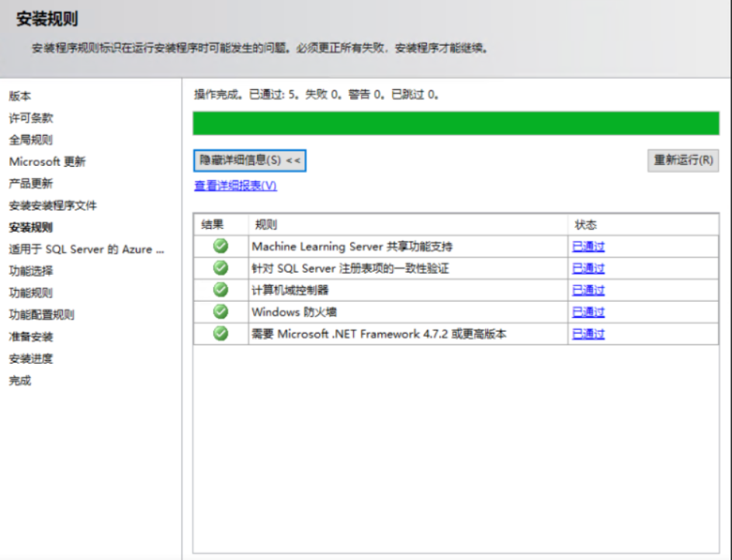
Task: Click green check icon for Windows 防火墙 rule
Action: (x=220, y=312)
